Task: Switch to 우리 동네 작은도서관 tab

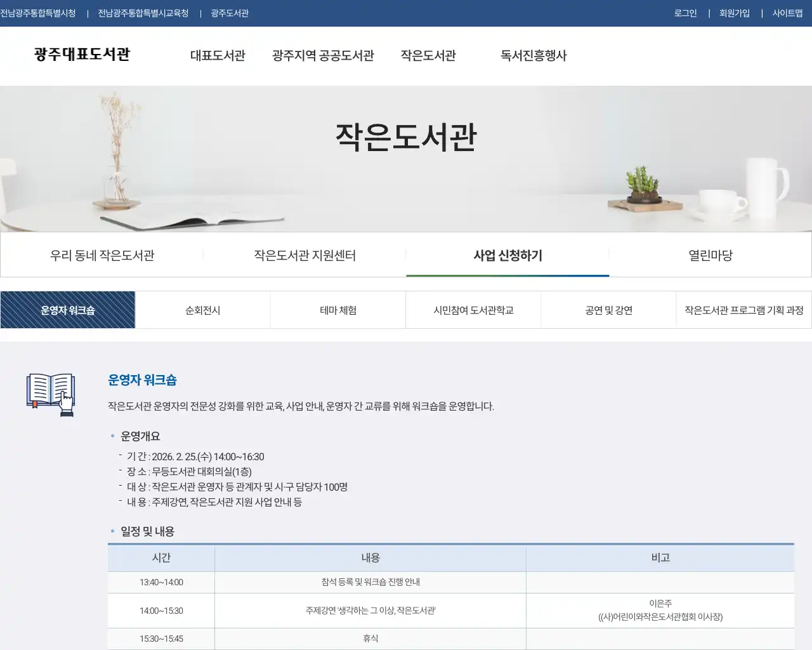Action: (102, 255)
